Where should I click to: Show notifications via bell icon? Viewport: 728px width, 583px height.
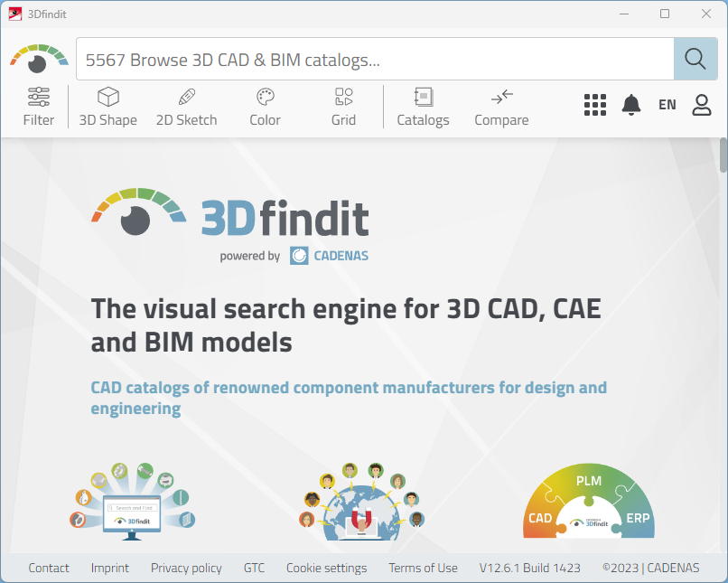coord(631,105)
